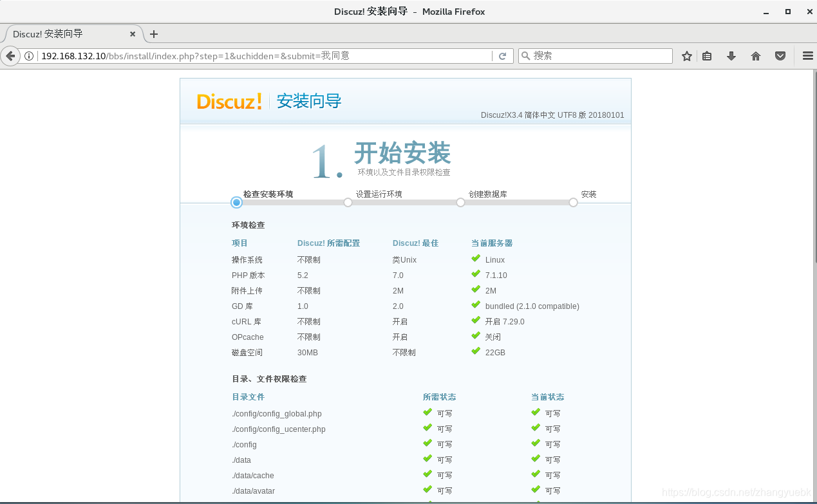Click the green check beside Linux

476,259
